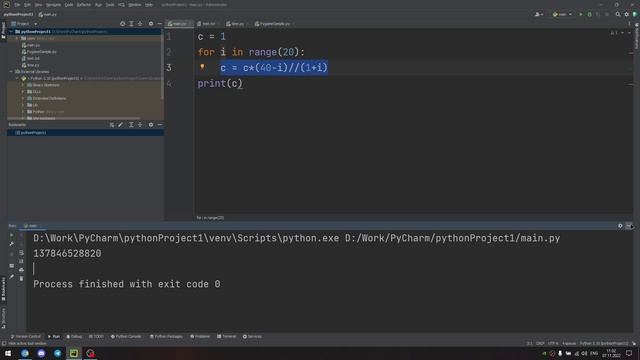Open Problems tool window button

tap(200, 336)
